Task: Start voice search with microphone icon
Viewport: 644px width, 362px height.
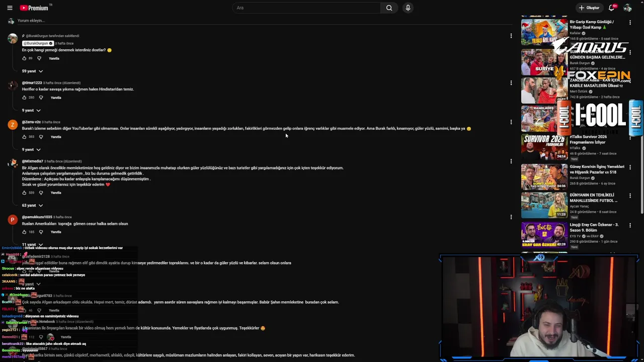Action: coord(408,8)
